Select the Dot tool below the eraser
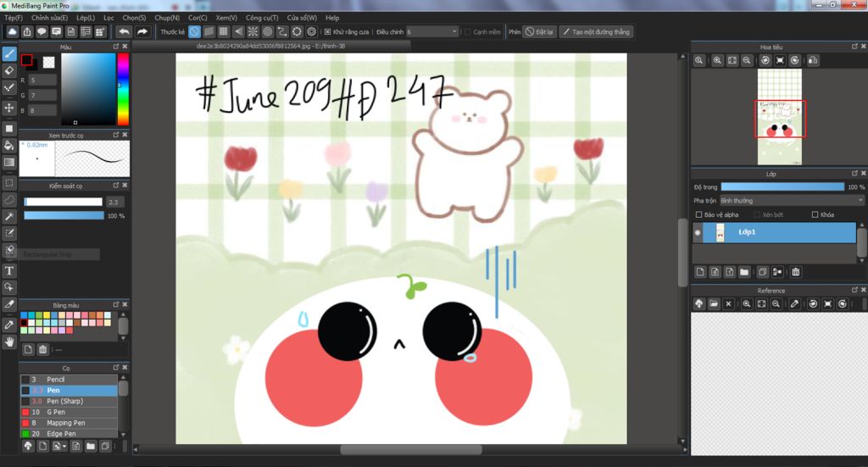The image size is (868, 467). [8, 88]
